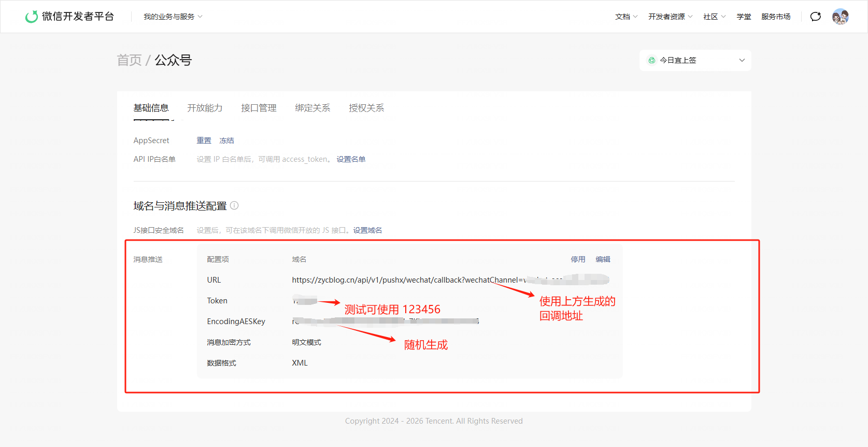Click the 数据格式 label

click(x=221, y=363)
